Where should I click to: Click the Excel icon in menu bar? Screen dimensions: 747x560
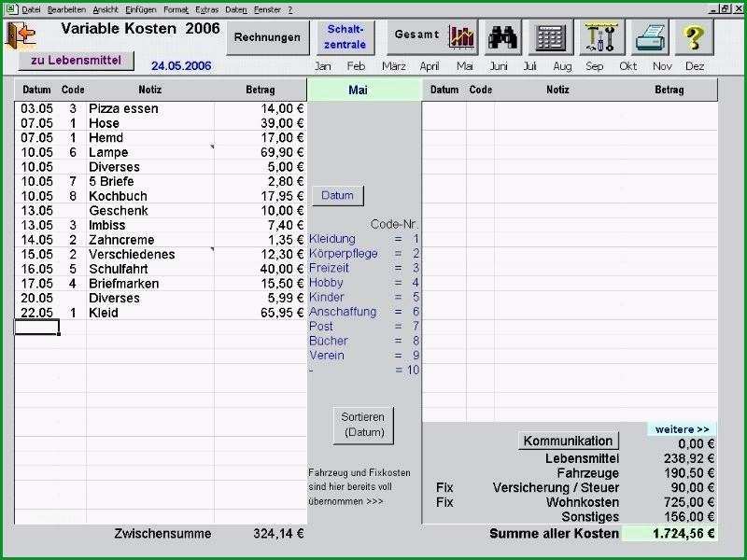[10, 9]
